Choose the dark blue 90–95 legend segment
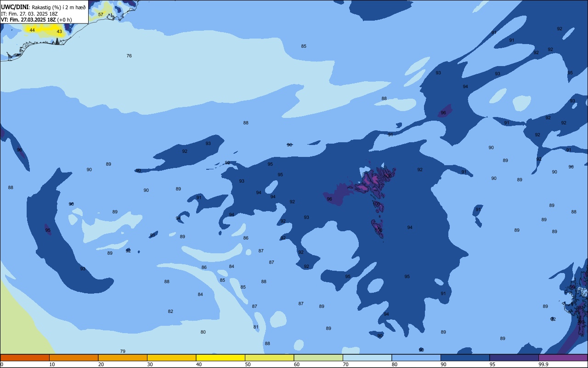 [465, 357]
